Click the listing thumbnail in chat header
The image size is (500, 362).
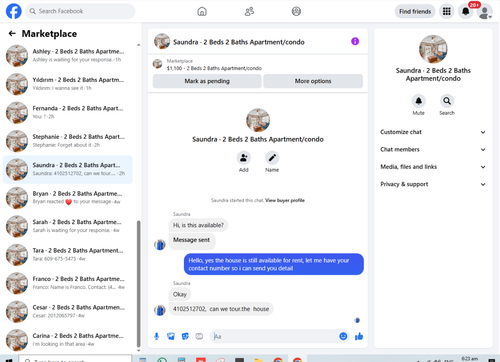(x=162, y=41)
